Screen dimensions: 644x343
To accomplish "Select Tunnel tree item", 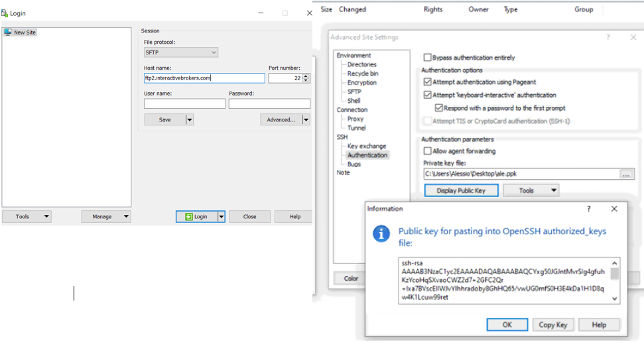I will pyautogui.click(x=357, y=128).
